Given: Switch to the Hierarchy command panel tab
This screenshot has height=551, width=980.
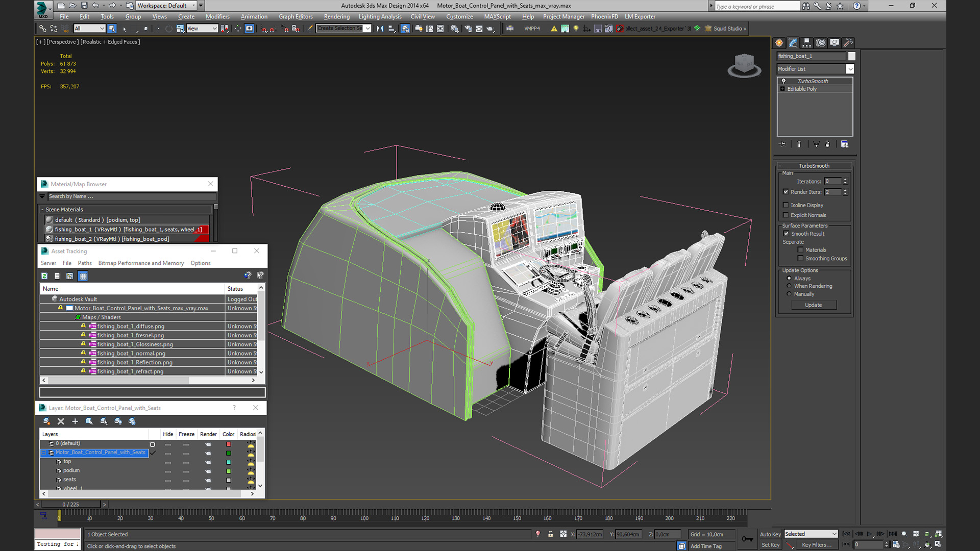Looking at the screenshot, I should [x=806, y=43].
